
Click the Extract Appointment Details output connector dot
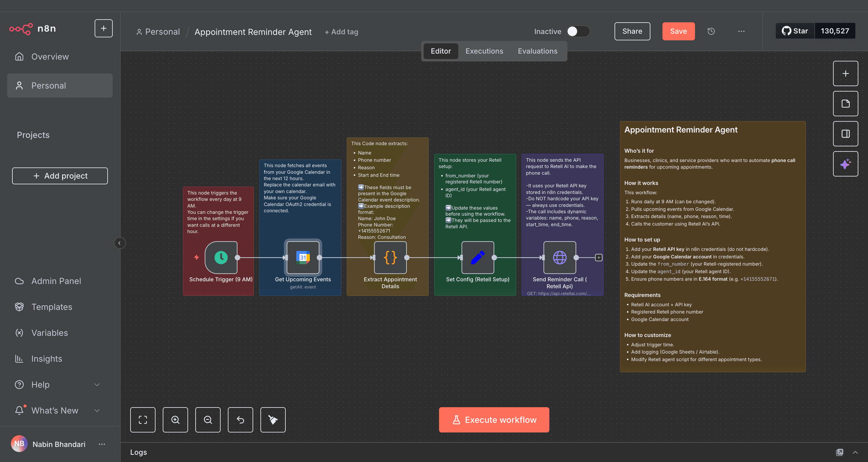407,258
